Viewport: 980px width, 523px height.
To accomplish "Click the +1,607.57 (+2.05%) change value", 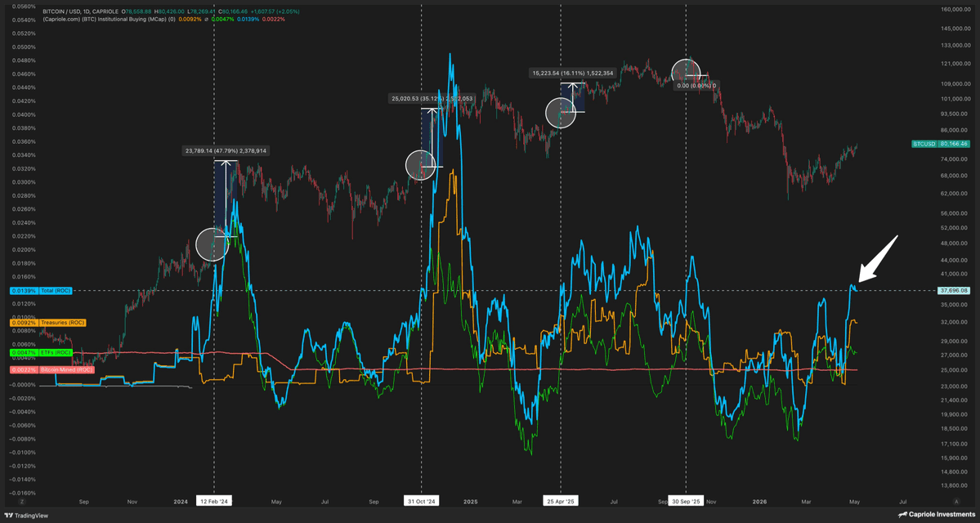I will pos(275,12).
